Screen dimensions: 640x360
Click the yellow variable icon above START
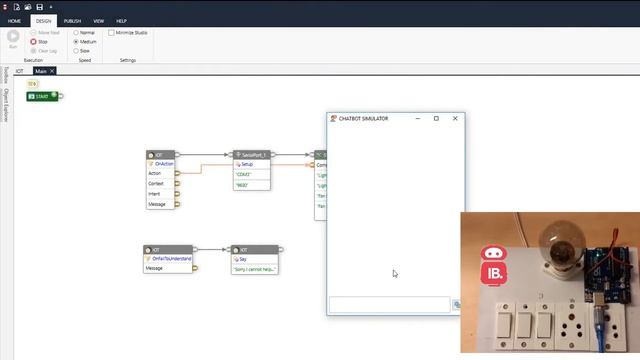click(x=32, y=84)
